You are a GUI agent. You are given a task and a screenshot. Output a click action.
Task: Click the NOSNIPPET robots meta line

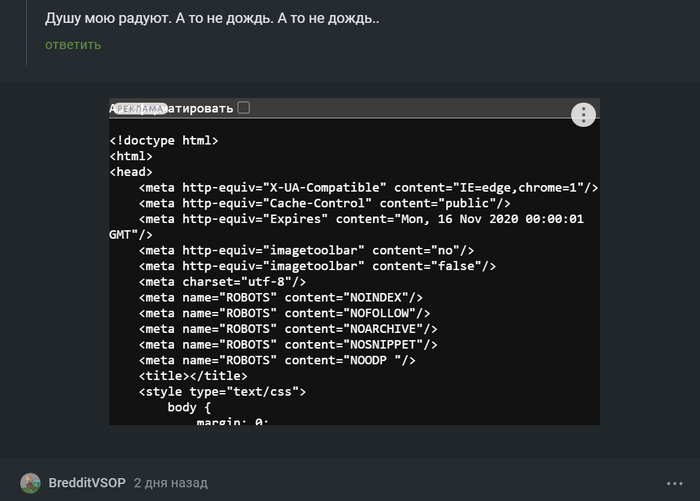288,344
